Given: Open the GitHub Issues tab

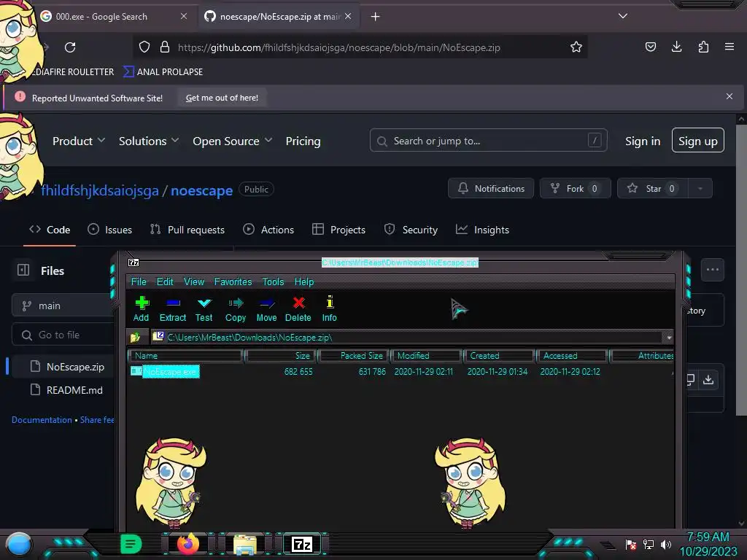Looking at the screenshot, I should tap(110, 230).
